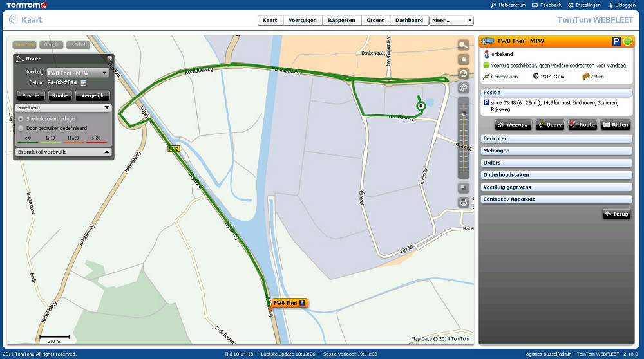
Task: Open the Helpcentrum link
Action: click(508, 5)
